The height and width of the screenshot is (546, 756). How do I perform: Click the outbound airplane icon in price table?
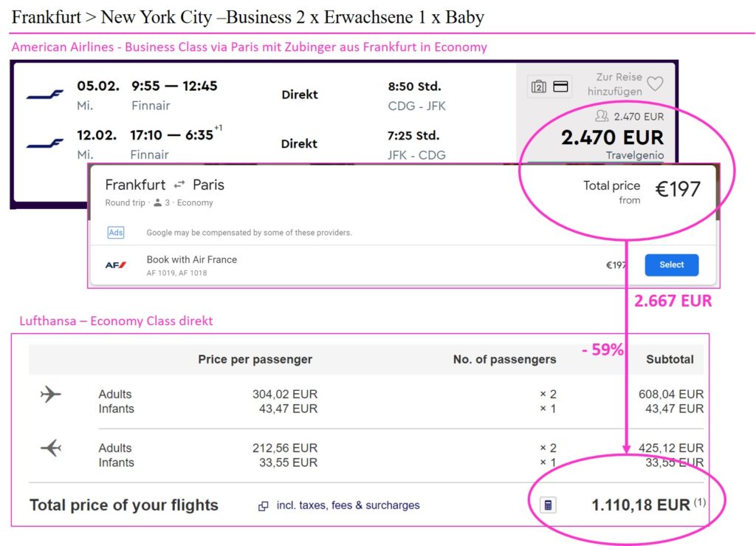pyautogui.click(x=51, y=394)
